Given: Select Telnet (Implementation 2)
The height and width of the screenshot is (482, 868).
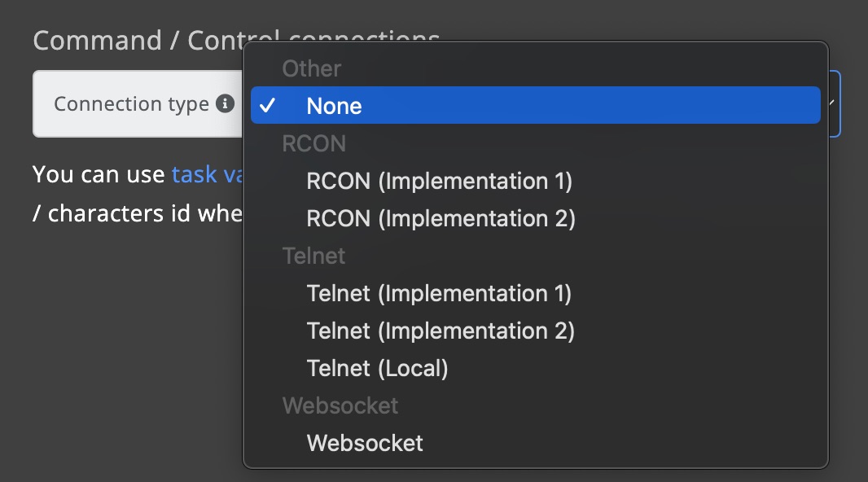Looking at the screenshot, I should [441, 331].
